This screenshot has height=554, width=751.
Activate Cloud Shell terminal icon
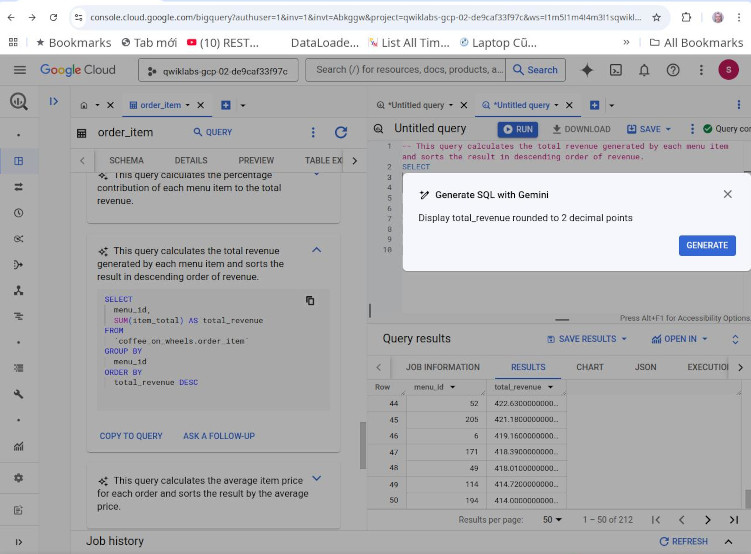pyautogui.click(x=615, y=70)
